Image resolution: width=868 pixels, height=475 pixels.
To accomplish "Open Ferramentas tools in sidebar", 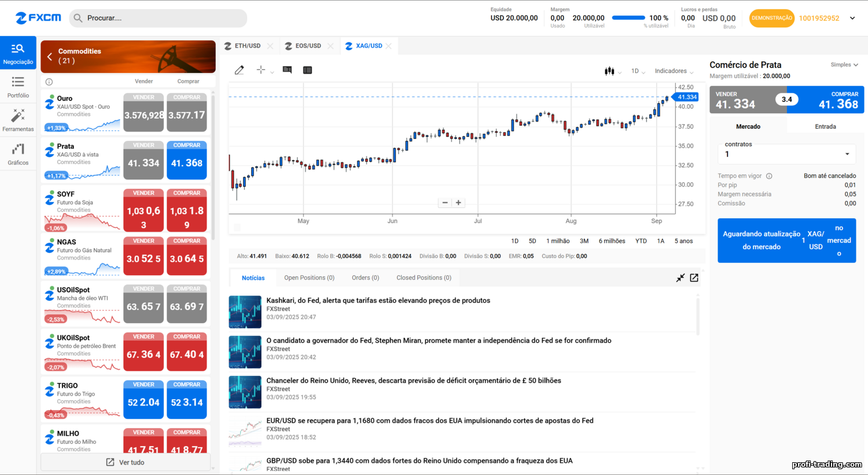I will [x=18, y=120].
